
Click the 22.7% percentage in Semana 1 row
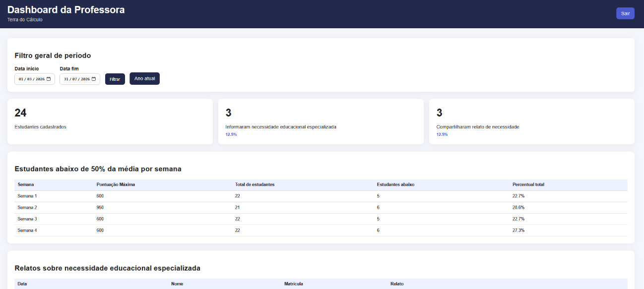518,196
